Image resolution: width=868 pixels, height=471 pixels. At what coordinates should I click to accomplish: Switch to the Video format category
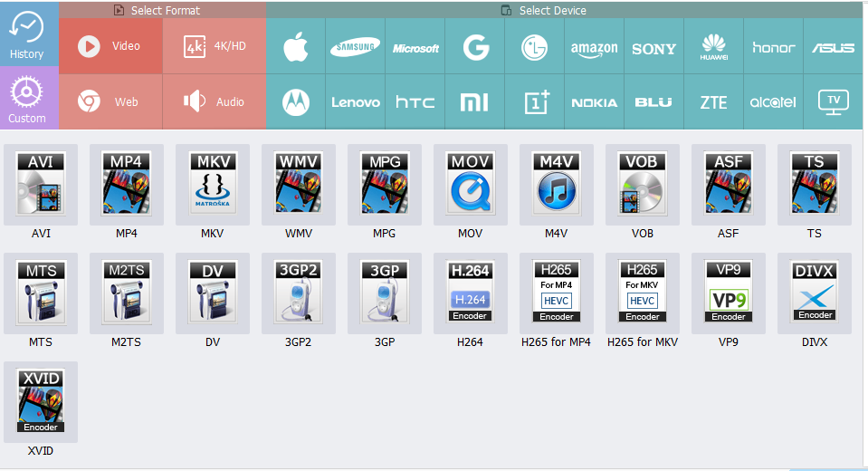coord(110,46)
